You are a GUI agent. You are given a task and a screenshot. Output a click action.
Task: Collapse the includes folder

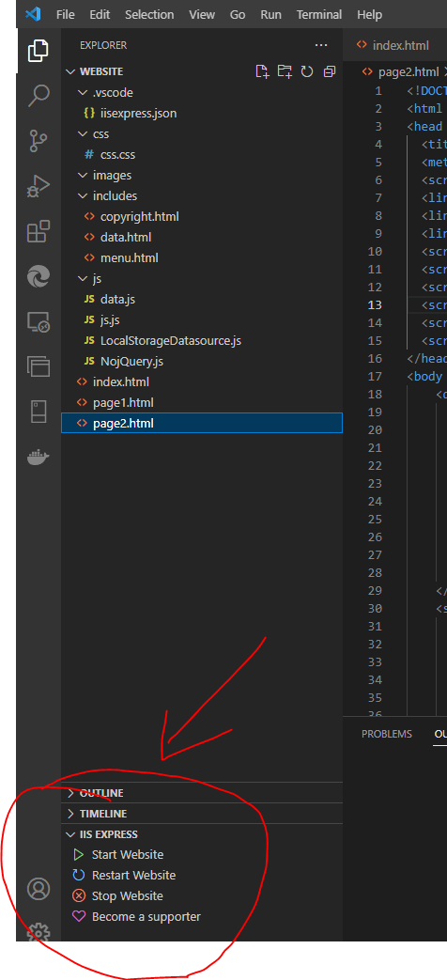(83, 196)
